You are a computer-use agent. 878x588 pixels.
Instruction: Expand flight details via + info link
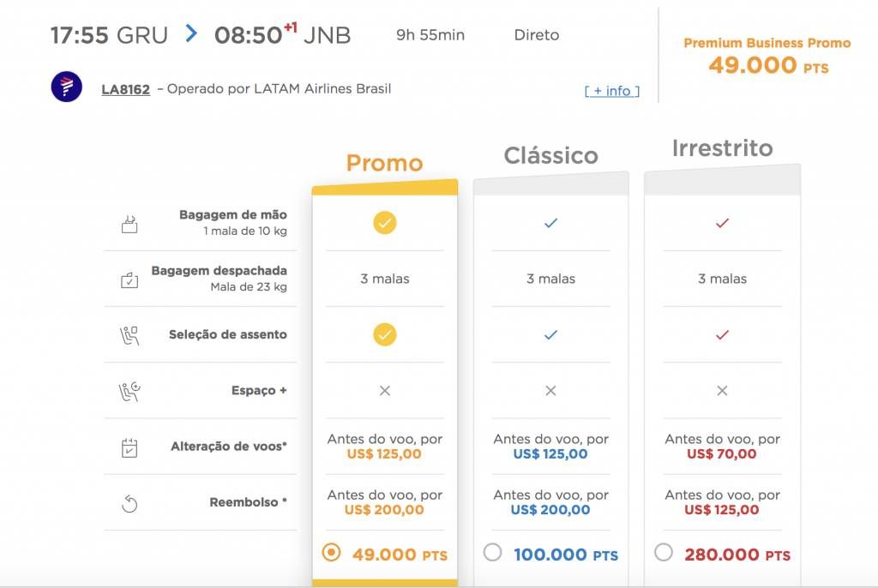click(612, 91)
